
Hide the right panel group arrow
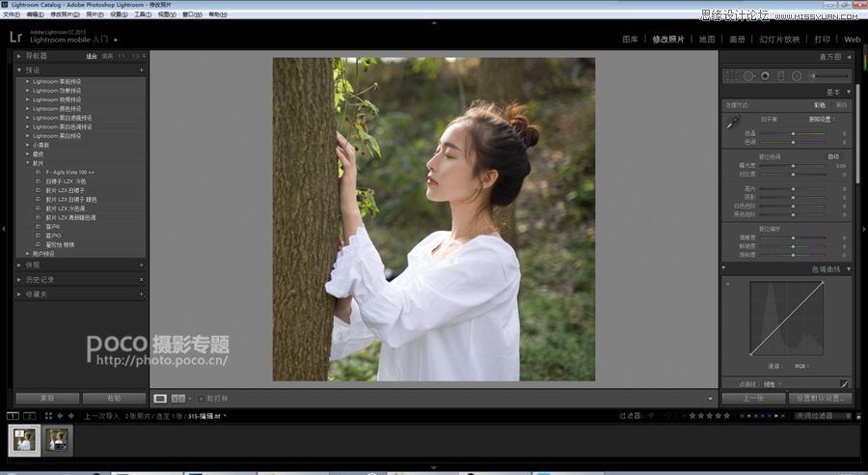pos(864,229)
